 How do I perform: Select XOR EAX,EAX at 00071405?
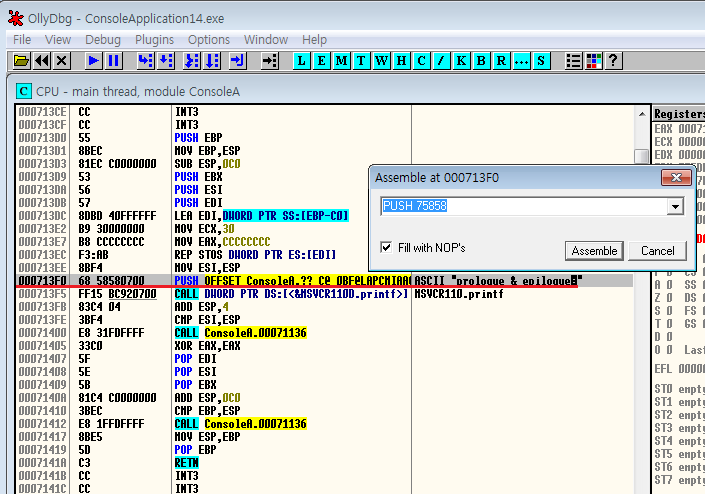click(324, 346)
